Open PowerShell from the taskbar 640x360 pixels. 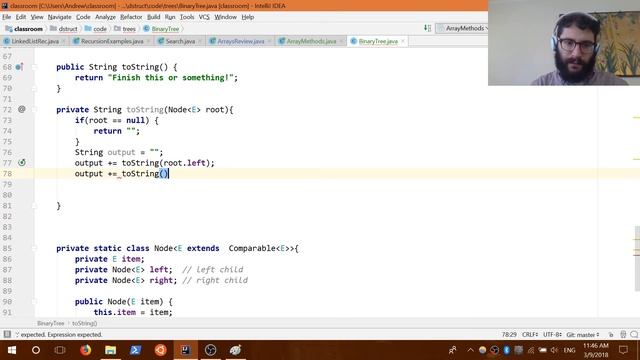136,350
